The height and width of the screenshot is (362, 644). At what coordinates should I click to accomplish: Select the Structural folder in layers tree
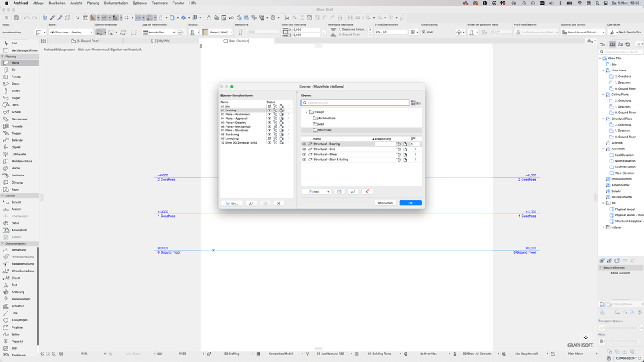(325, 130)
